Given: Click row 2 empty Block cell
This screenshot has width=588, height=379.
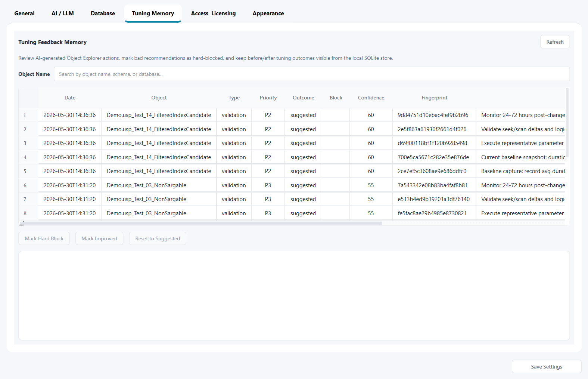Looking at the screenshot, I should [x=336, y=129].
